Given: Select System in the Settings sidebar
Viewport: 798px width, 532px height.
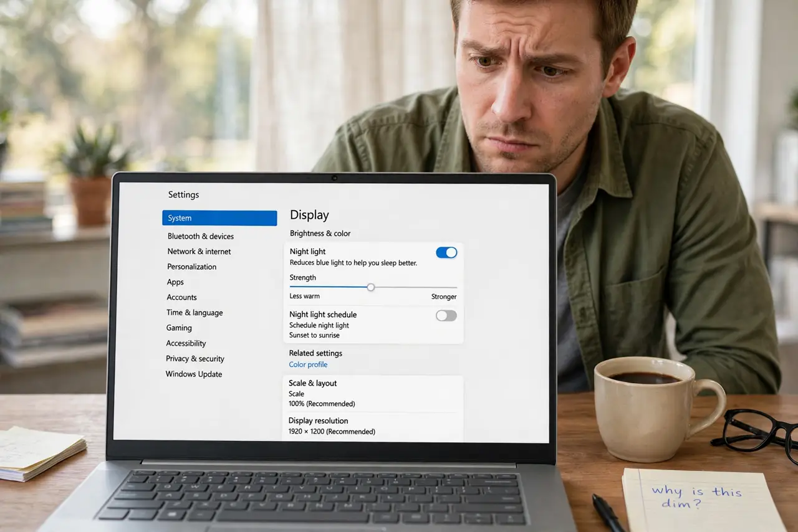Looking at the screenshot, I should (x=219, y=218).
